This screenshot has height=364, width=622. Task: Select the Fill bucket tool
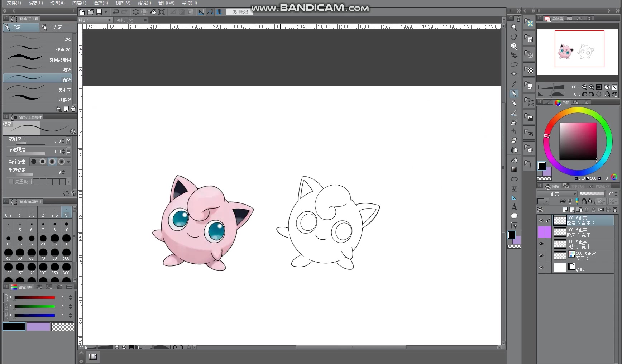pos(514,160)
